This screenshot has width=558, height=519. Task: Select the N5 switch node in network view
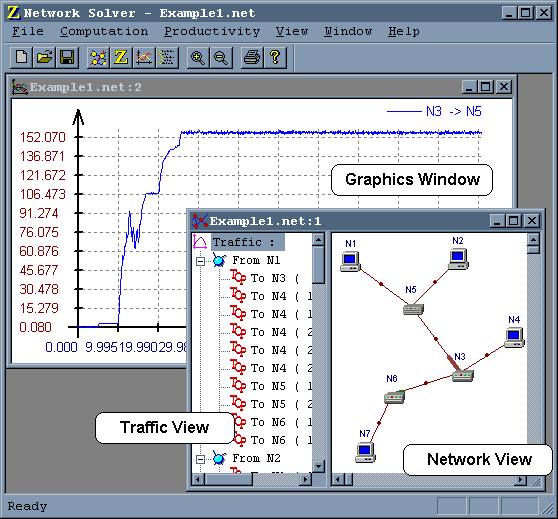tap(413, 309)
